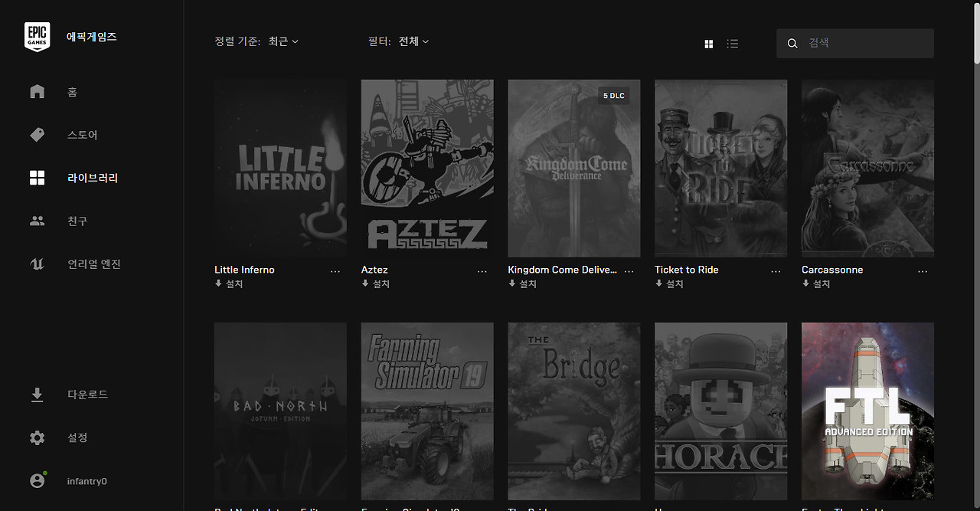Click the 5 DLC badge
980x511 pixels.
click(614, 96)
